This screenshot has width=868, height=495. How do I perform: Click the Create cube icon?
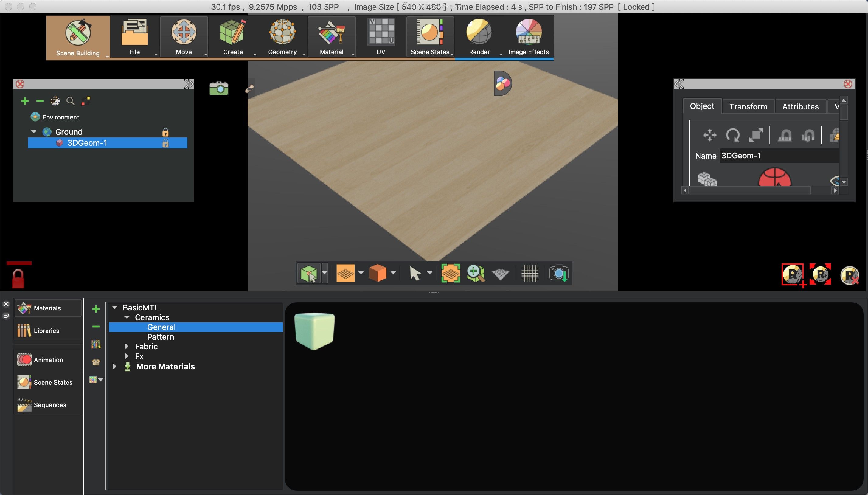233,33
